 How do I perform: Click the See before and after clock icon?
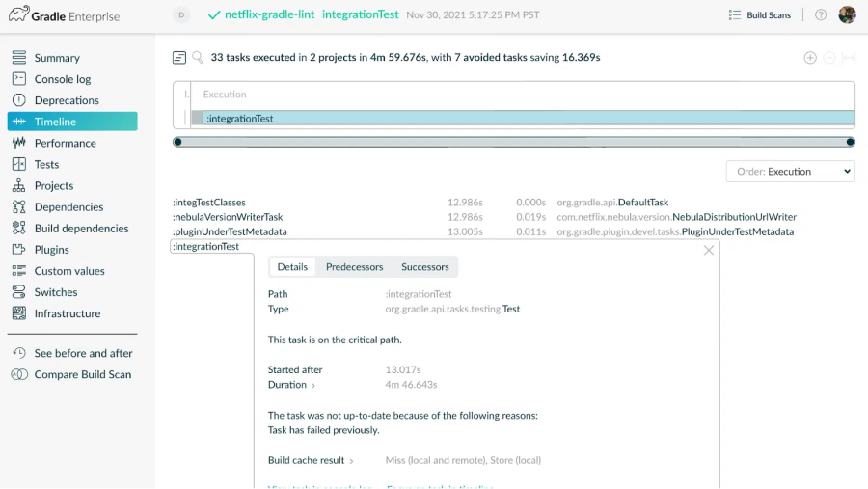19,353
